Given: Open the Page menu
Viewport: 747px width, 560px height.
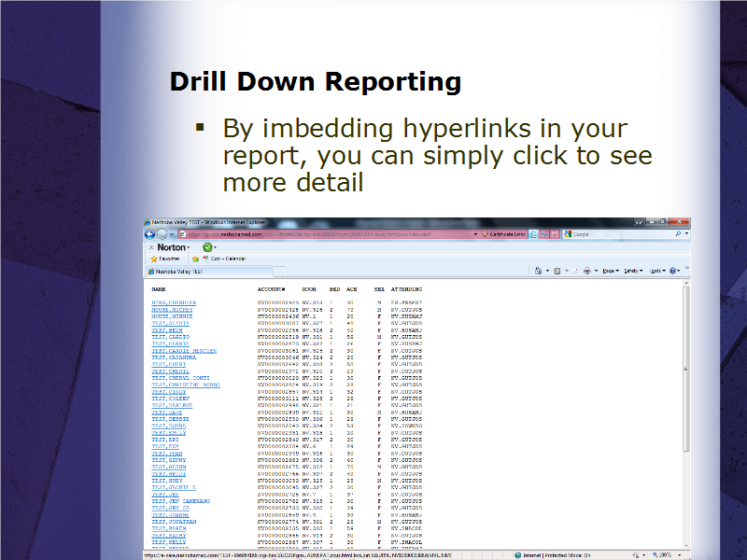Looking at the screenshot, I should [x=610, y=271].
